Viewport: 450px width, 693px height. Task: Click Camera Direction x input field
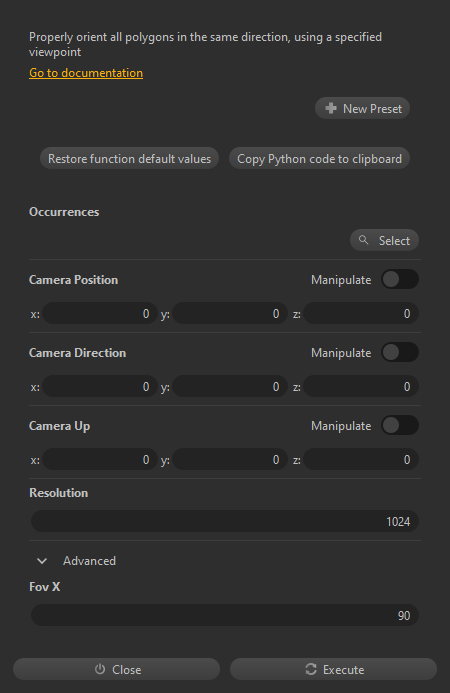click(100, 386)
